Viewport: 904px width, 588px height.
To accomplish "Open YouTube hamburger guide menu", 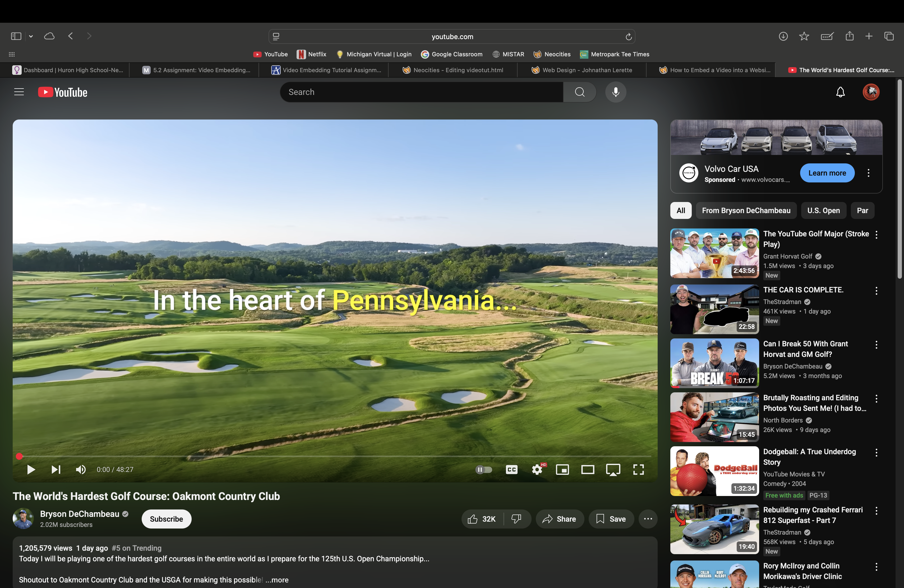I will 19,92.
